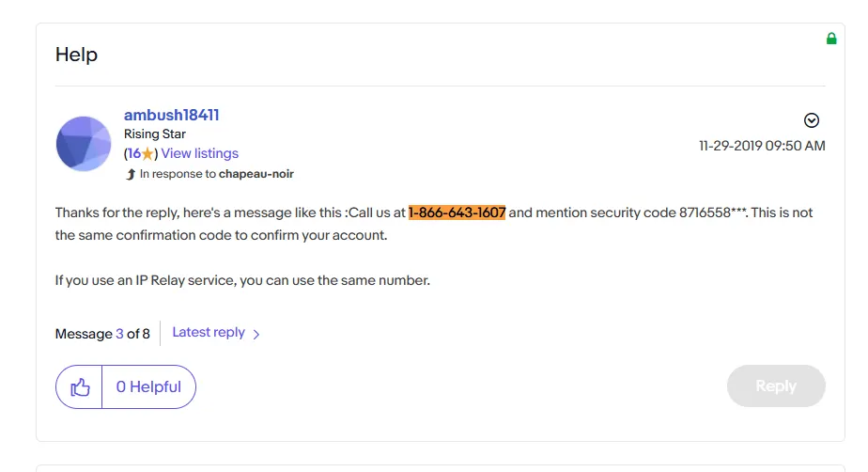The image size is (868, 472).
Task: Open the View listings link
Action: pyautogui.click(x=200, y=153)
